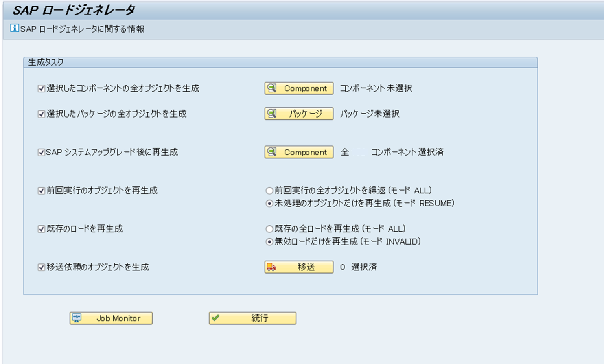The image size is (604, 364).
Task: Toggle the 移送依頼のオブジェクトを生成 checkbox
Action: tap(41, 267)
